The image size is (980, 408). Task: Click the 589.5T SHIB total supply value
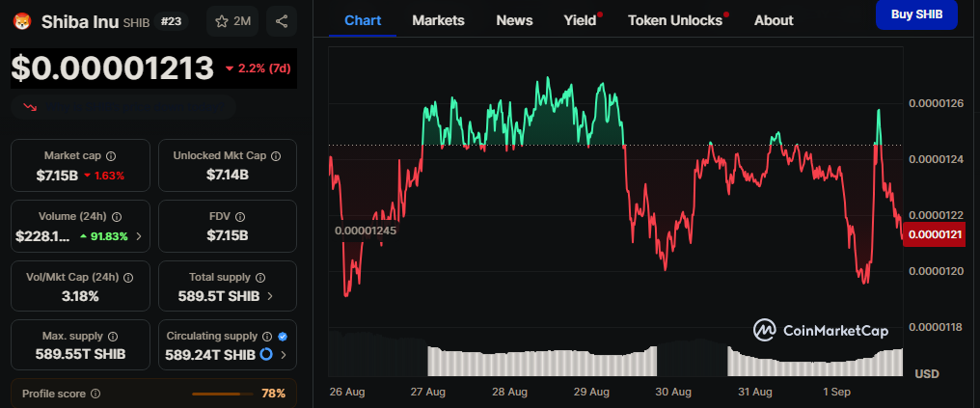[x=219, y=296]
